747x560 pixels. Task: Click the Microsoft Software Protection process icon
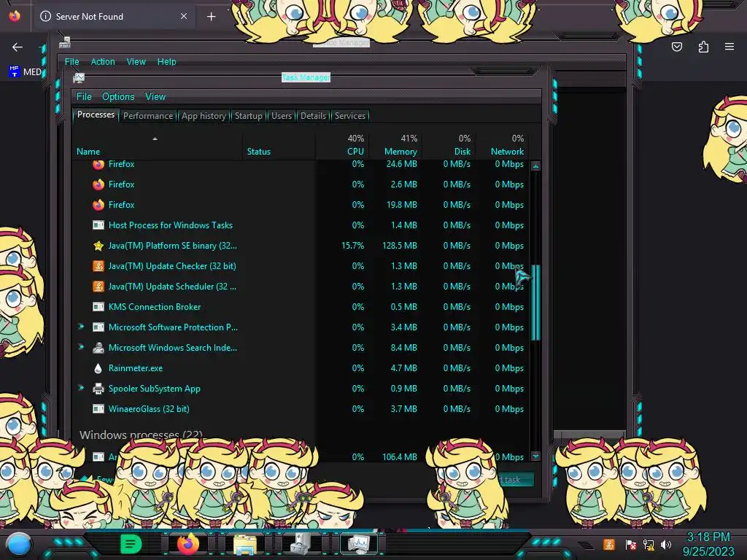(98, 327)
